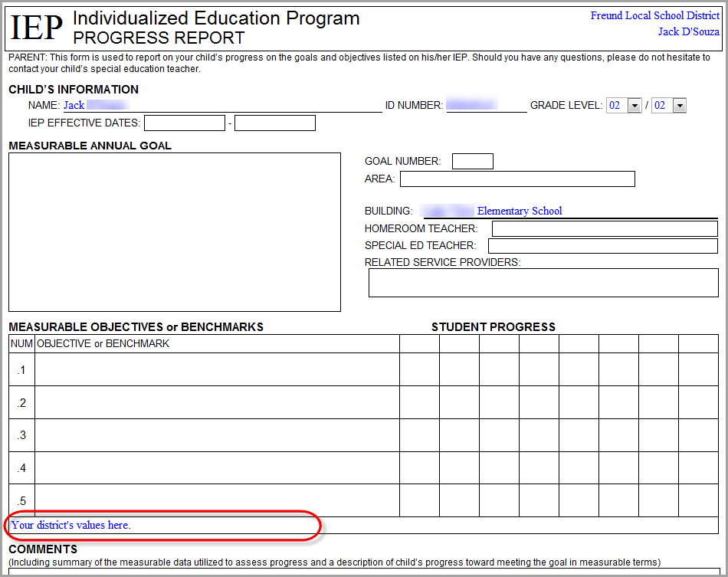
Task: Click the IEP effective start date field
Action: [184, 123]
